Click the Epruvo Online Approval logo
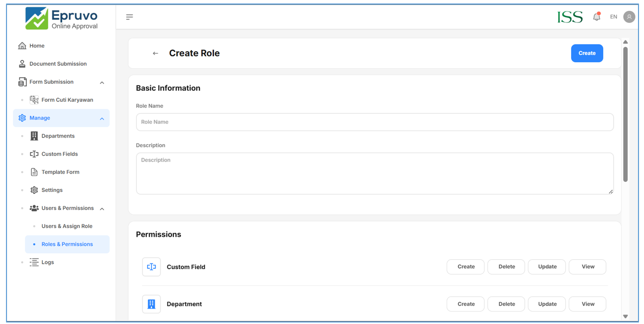Screen dimensions: 644x324 click(62, 18)
